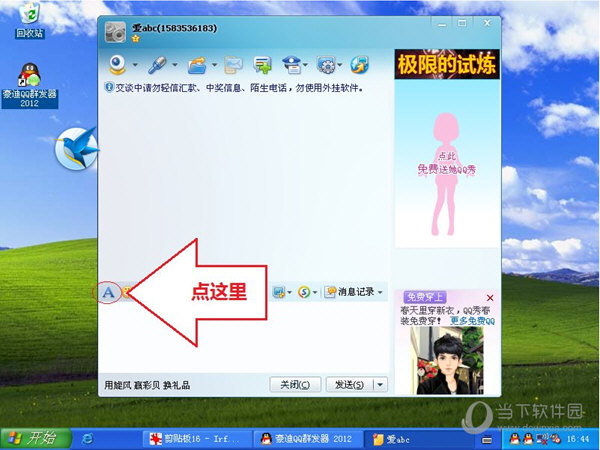600x450 pixels.
Task: Open the 开始 Start menu
Action: pyautogui.click(x=36, y=439)
